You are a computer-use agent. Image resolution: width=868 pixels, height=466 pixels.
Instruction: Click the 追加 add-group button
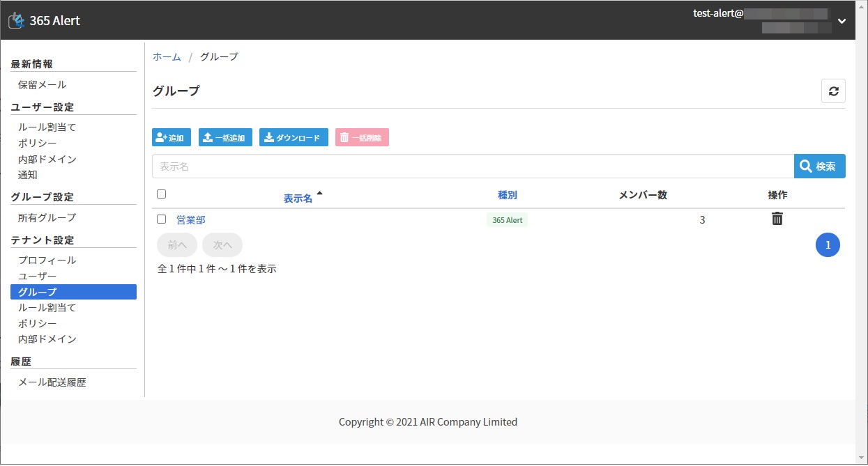click(172, 138)
